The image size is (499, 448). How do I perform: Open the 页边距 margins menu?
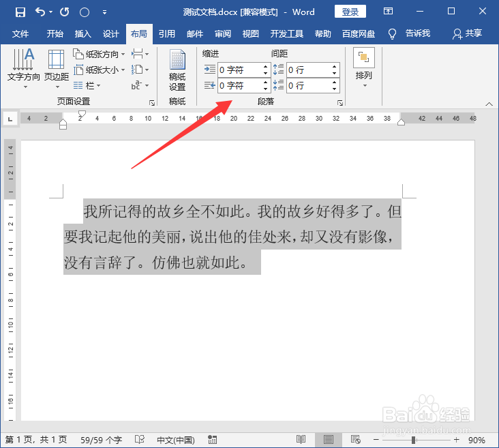coord(57,68)
